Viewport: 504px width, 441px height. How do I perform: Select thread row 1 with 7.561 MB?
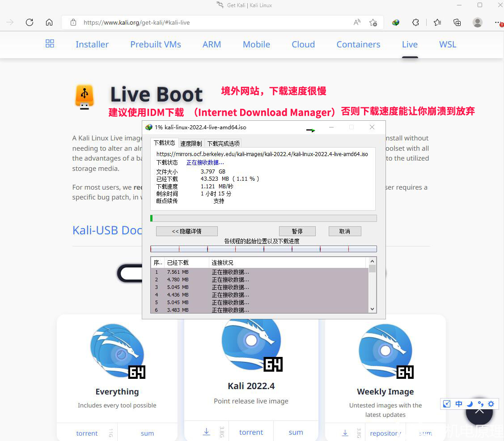[x=259, y=272]
